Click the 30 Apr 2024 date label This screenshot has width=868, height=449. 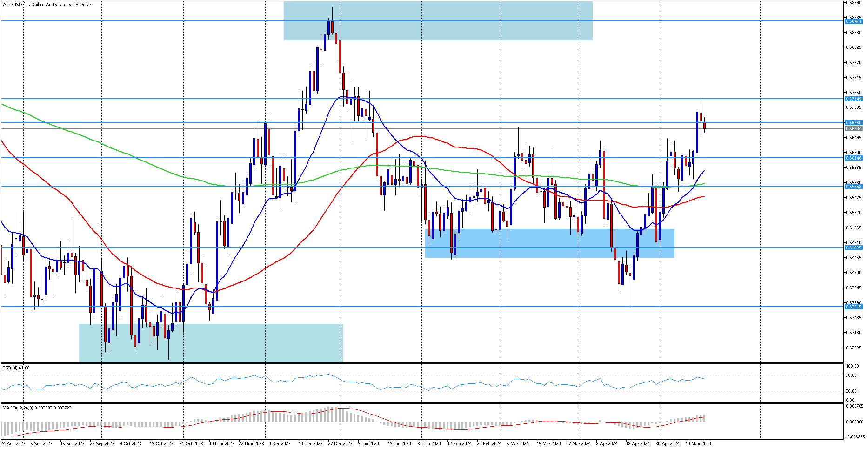coord(668,443)
